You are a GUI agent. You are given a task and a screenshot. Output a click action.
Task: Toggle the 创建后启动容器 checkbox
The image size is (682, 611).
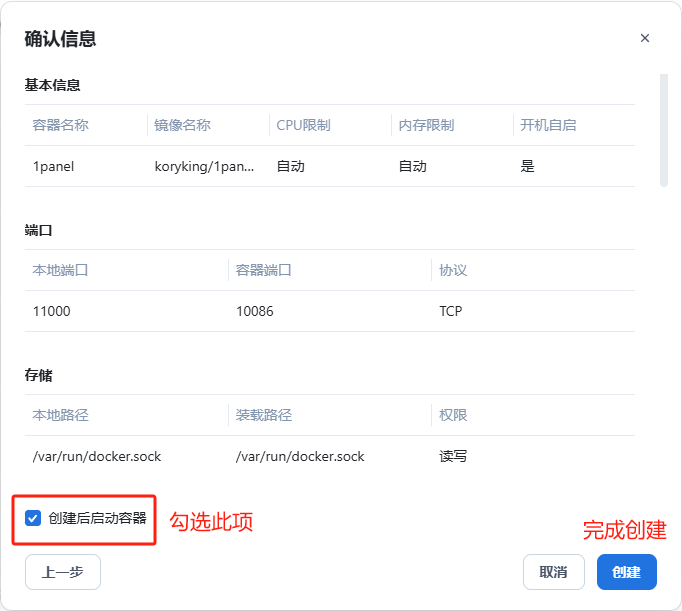tap(33, 518)
